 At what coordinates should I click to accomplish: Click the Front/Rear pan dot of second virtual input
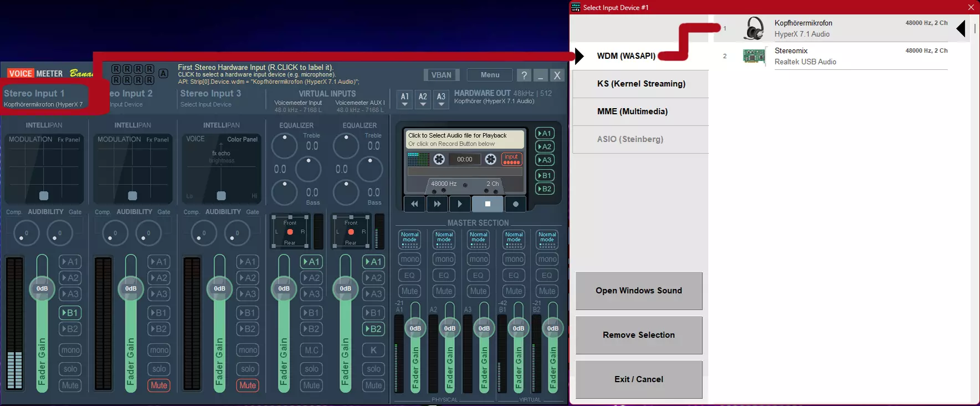[x=351, y=232]
